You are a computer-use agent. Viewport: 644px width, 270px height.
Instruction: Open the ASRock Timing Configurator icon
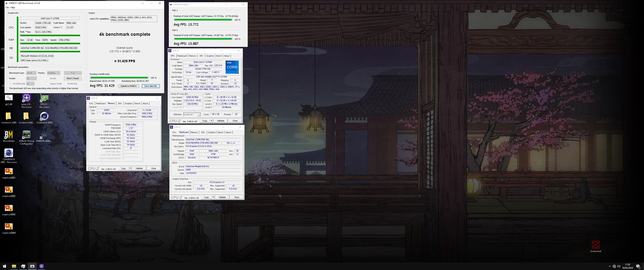(26, 137)
